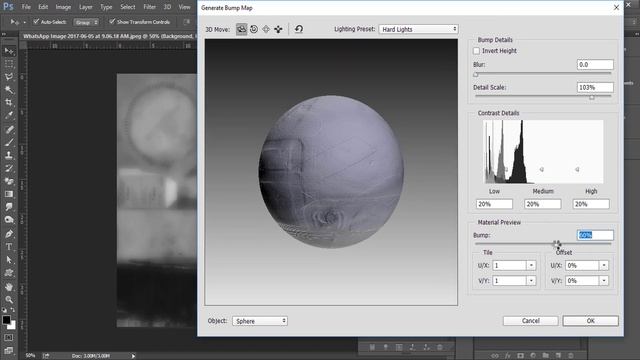This screenshot has width=640, height=360.
Task: Select the Pen tool
Action: pos(9,234)
